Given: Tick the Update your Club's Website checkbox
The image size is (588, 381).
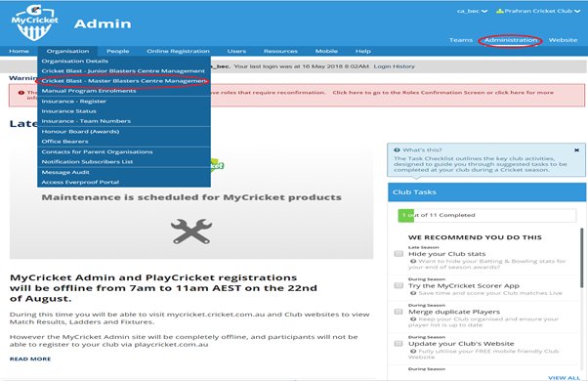Looking at the screenshot, I should pos(399,344).
